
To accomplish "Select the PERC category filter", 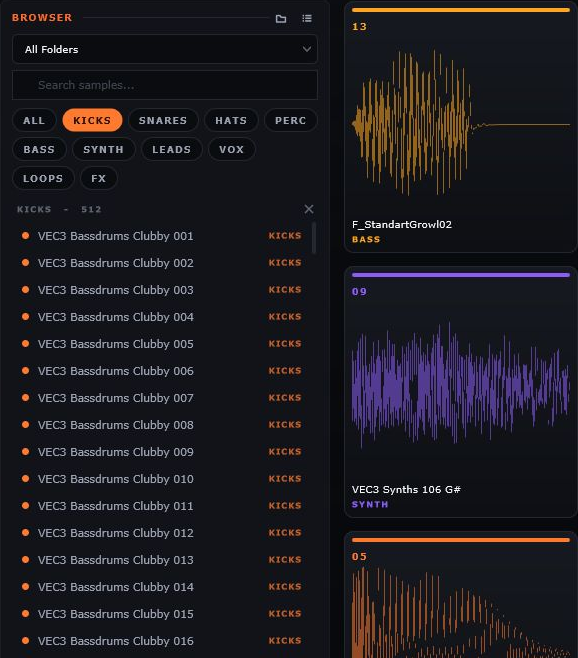I will pos(290,120).
